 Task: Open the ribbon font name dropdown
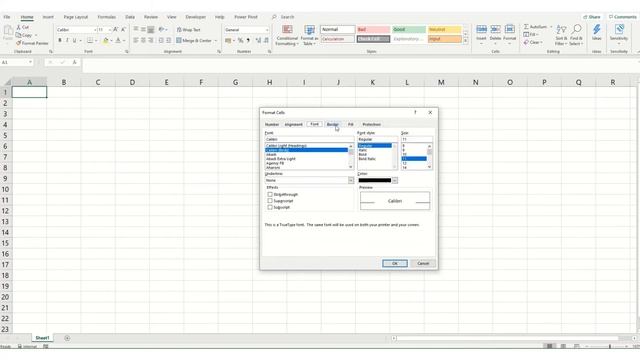coord(95,30)
